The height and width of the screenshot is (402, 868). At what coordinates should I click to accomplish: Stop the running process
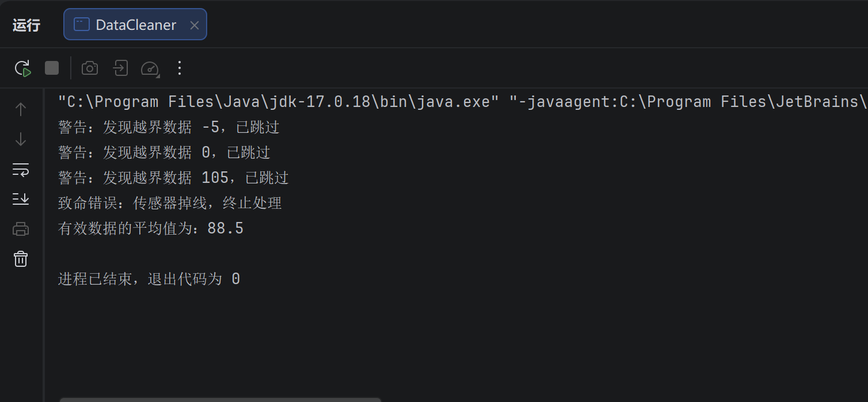[x=52, y=68]
